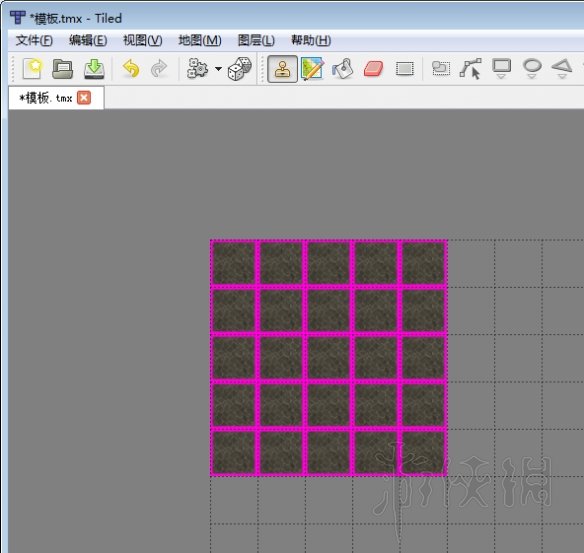Select the Terrain Brush tool
The height and width of the screenshot is (553, 584).
point(312,69)
